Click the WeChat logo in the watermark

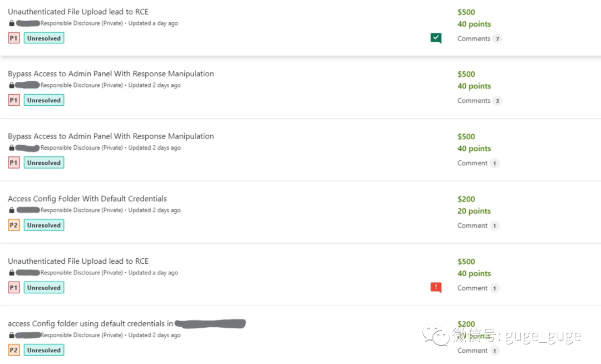click(436, 336)
